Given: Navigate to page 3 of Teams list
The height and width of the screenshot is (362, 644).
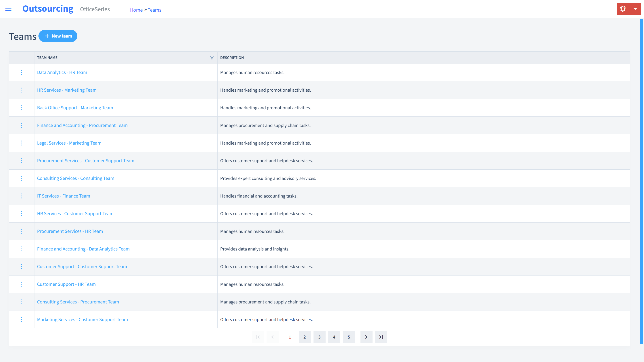Looking at the screenshot, I should click(319, 337).
